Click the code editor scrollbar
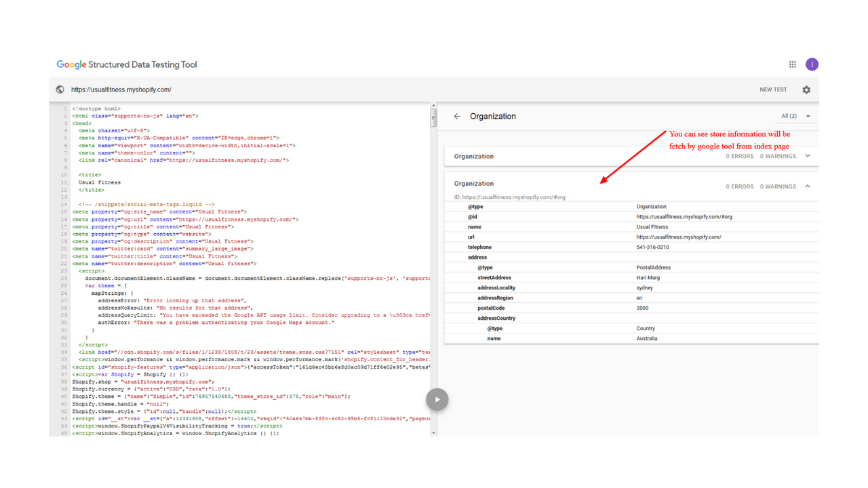The width and height of the screenshot is (868, 488). pyautogui.click(x=433, y=118)
